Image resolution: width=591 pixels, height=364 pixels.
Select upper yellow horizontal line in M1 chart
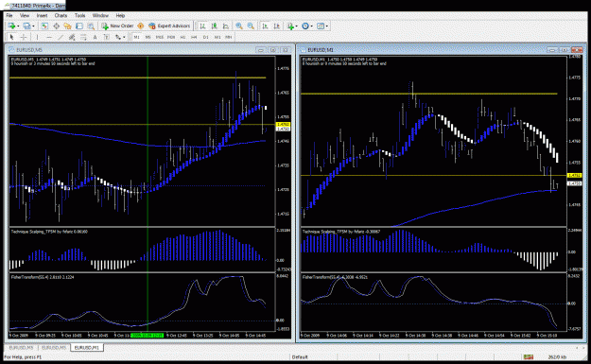point(429,94)
